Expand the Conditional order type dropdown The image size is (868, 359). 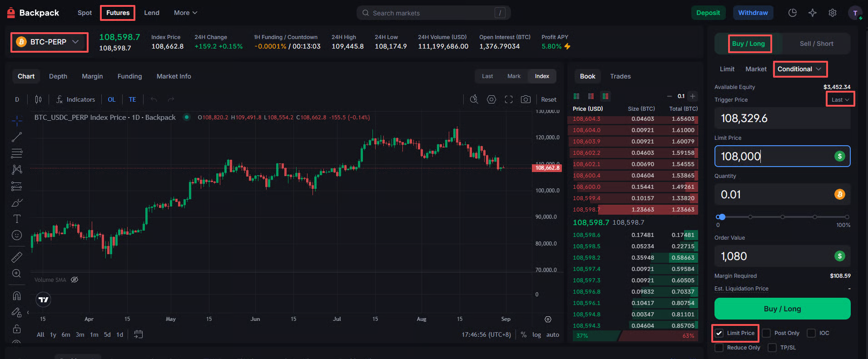pos(799,69)
